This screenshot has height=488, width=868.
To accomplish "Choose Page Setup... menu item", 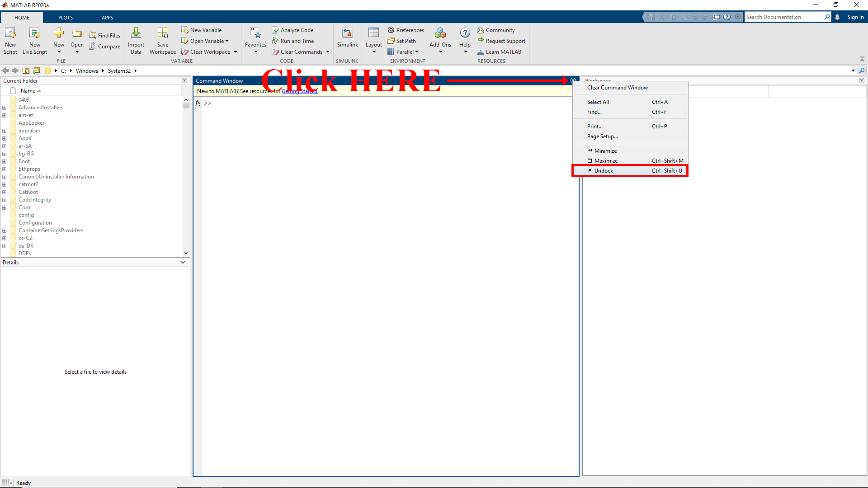I will pos(630,136).
